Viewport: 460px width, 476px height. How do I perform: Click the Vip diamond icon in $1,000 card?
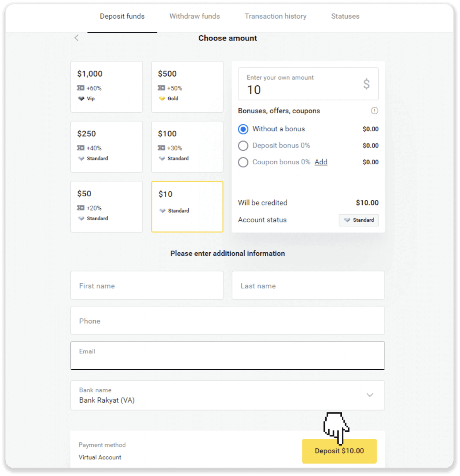coord(81,98)
